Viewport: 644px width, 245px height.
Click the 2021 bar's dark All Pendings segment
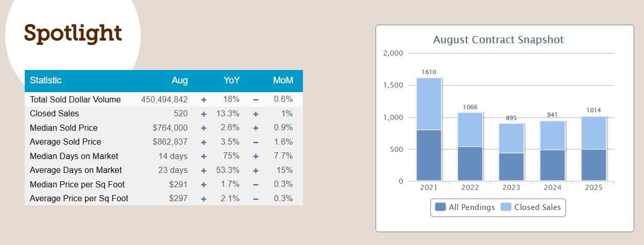[x=429, y=155]
